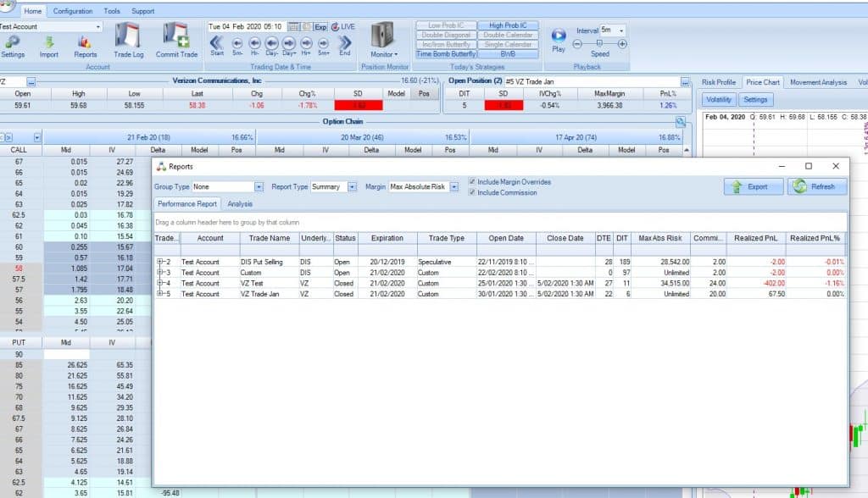
Task: Enable Include Margin Overrides
Action: pyautogui.click(x=472, y=181)
